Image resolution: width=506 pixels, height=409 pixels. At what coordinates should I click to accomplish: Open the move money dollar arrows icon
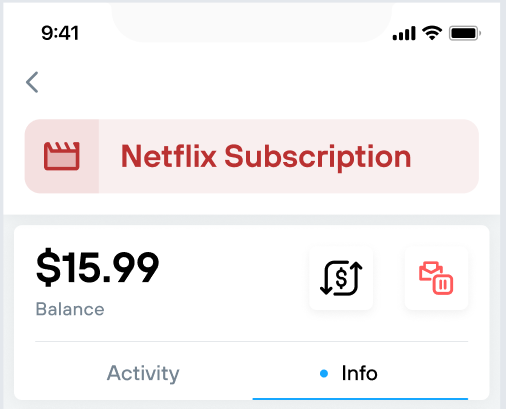pos(341,278)
